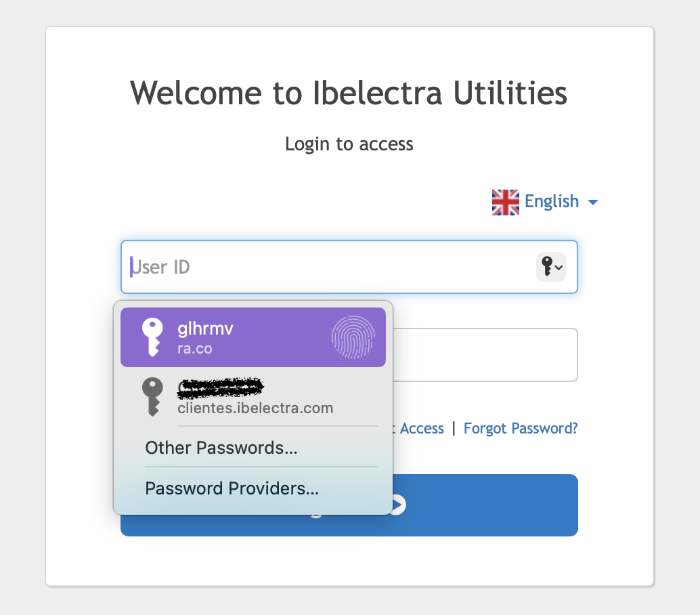
Task: Expand the small chevron beside the key icon
Action: click(x=559, y=268)
